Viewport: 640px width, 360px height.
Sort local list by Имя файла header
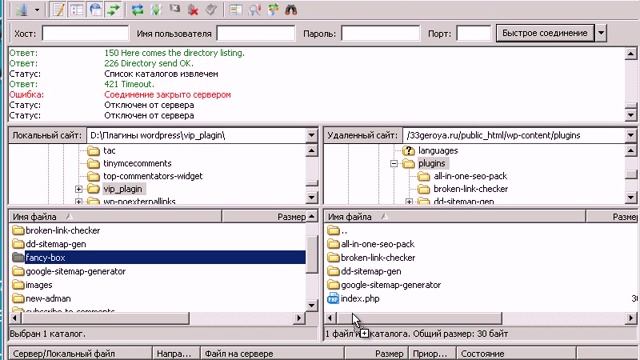click(116, 217)
